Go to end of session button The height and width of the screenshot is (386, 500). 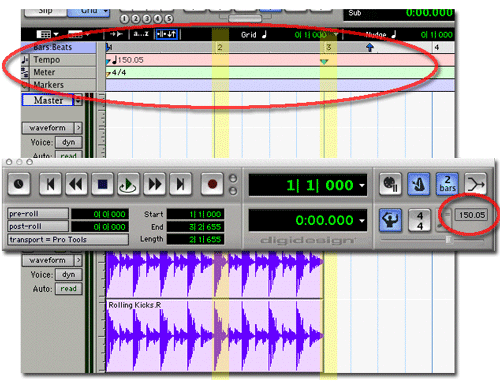[x=181, y=184]
